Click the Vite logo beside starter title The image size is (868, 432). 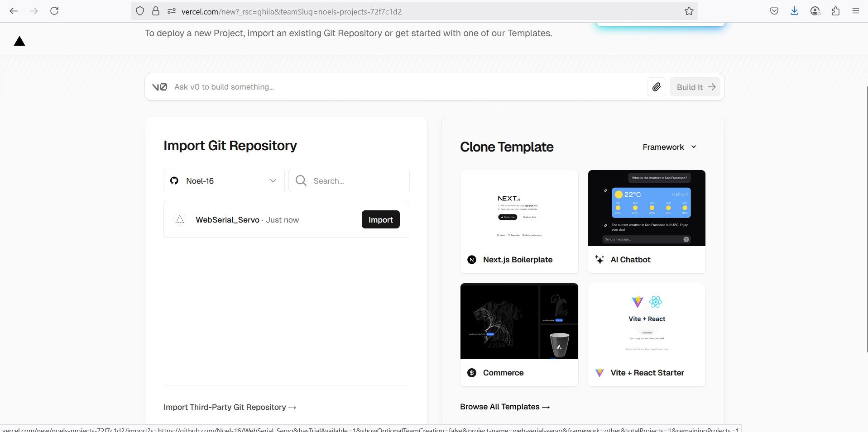(x=599, y=373)
